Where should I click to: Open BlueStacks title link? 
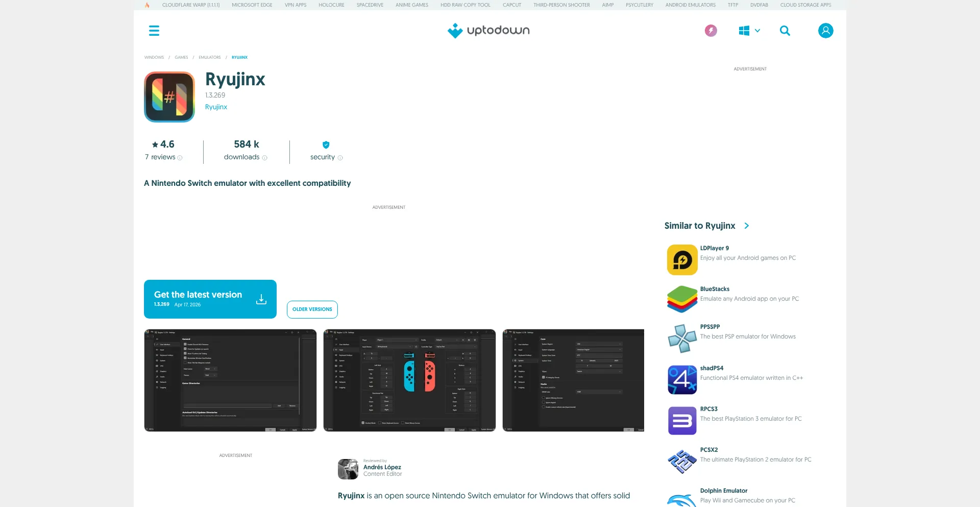715,289
